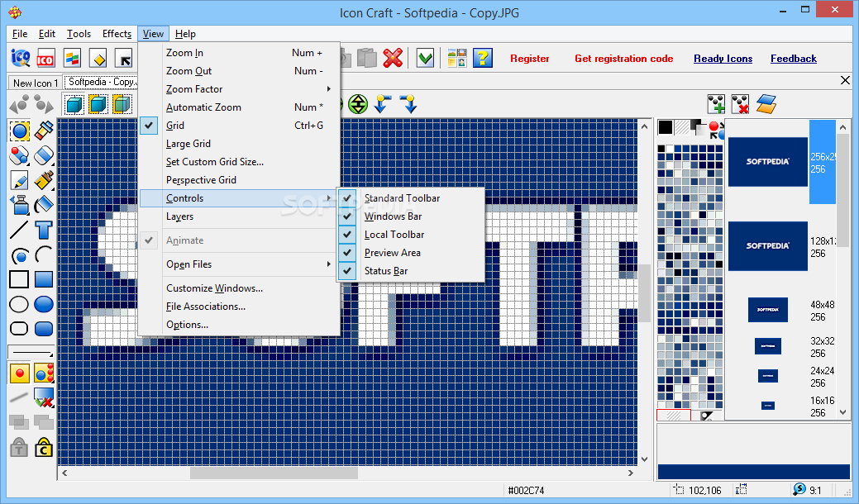
Task: Click the preview list scroll-down arrow
Action: click(x=843, y=412)
